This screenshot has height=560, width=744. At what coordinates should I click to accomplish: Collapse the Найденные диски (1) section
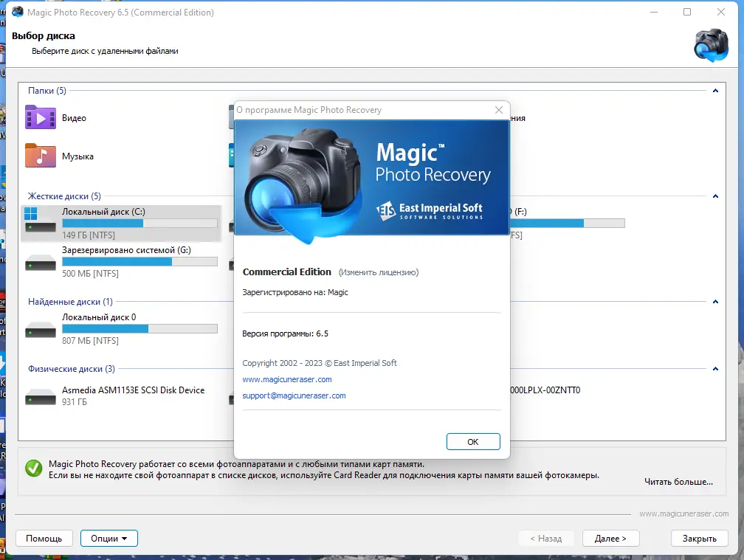point(715,302)
